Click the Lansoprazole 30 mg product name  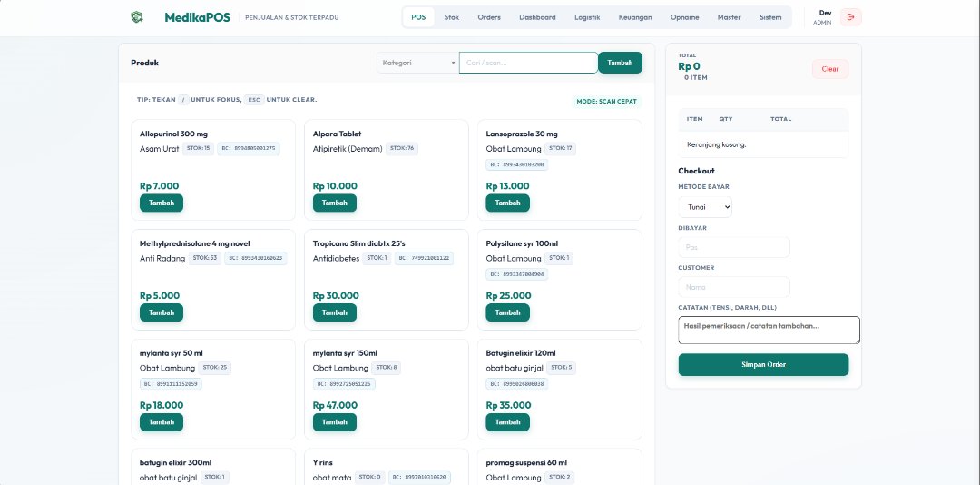[522, 134]
